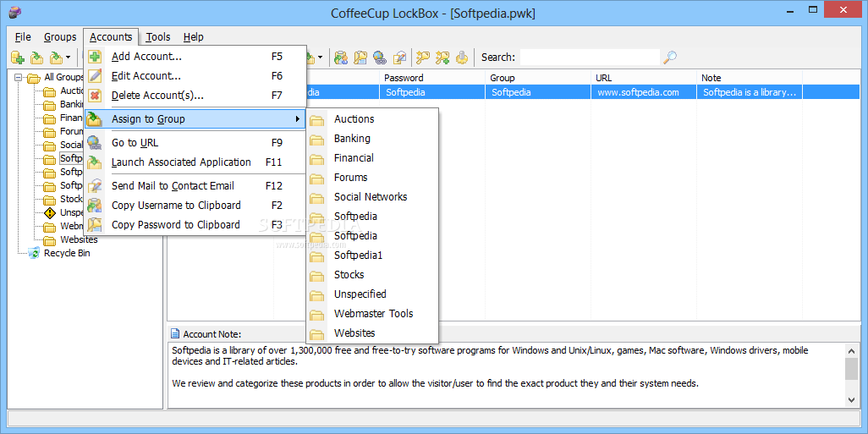Click the Account Note document icon
Screen dimensions: 868x434
pos(175,334)
